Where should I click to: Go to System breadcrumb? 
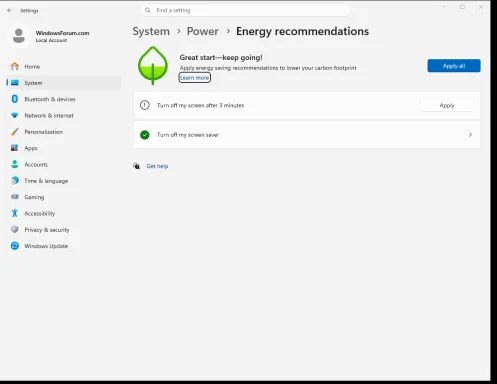pos(151,31)
